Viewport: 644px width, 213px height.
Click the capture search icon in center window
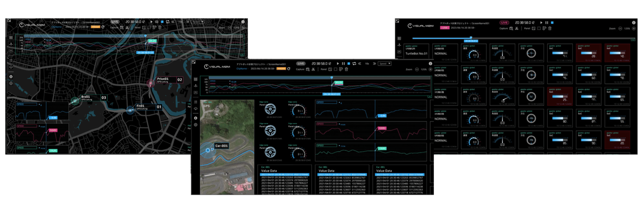click(x=308, y=69)
